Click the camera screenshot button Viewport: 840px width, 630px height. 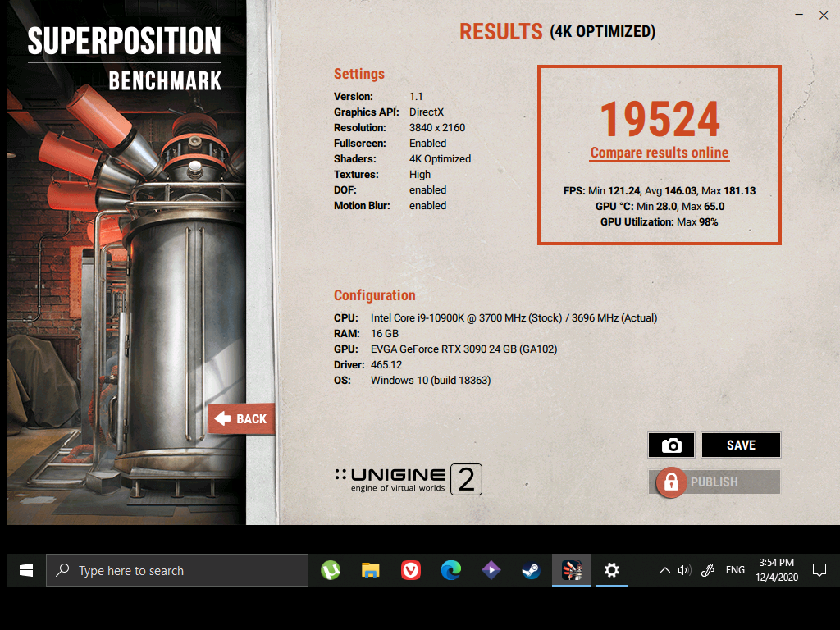click(x=671, y=445)
